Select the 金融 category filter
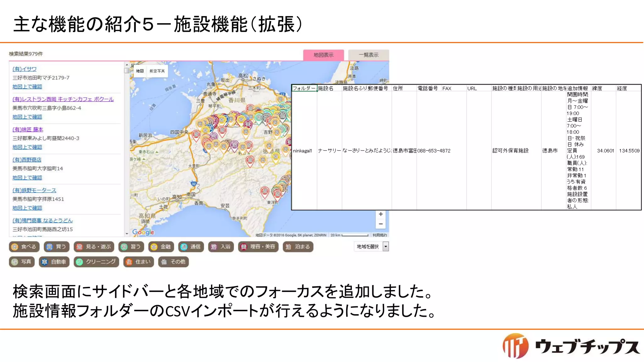 click(x=161, y=247)
